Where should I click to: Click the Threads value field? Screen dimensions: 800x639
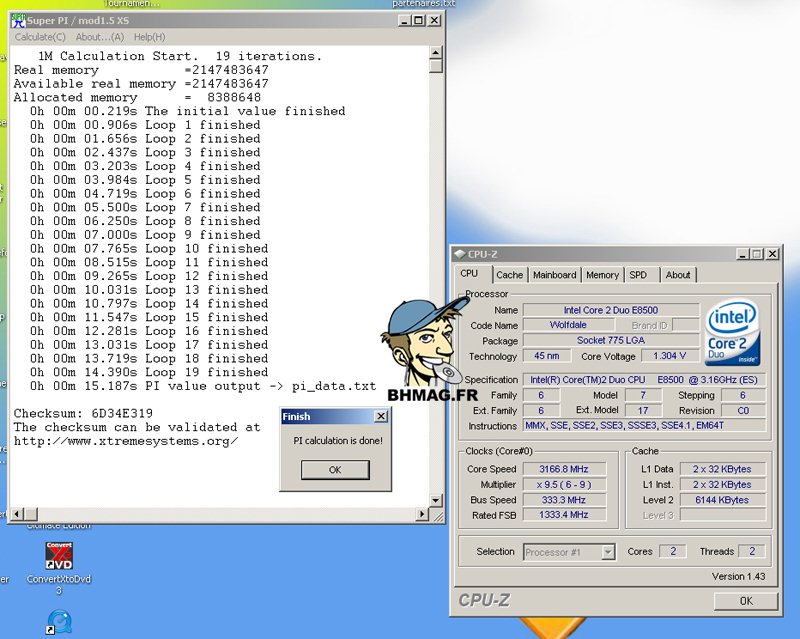pyautogui.click(x=752, y=551)
